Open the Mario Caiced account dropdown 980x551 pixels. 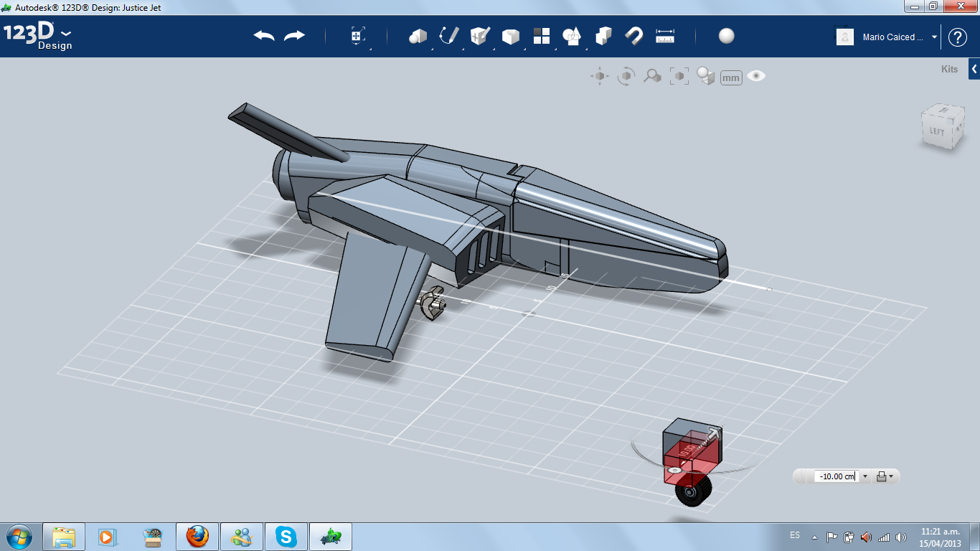[x=900, y=37]
